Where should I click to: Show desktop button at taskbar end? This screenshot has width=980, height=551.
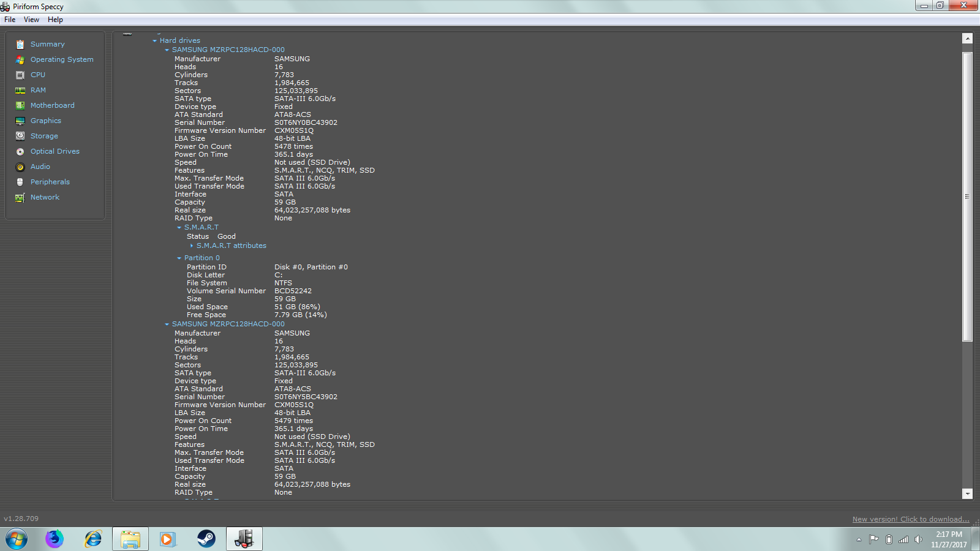976,539
